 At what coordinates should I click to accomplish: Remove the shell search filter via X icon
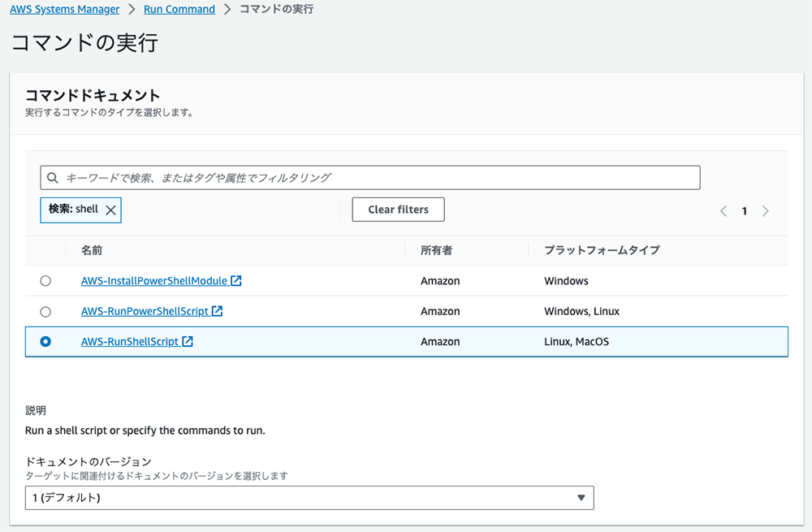point(109,210)
